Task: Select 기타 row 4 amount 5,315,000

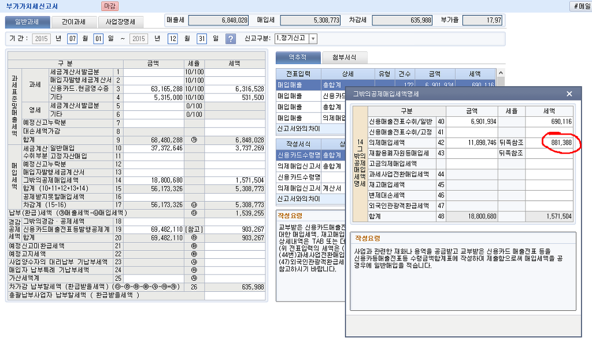Action: click(x=154, y=97)
